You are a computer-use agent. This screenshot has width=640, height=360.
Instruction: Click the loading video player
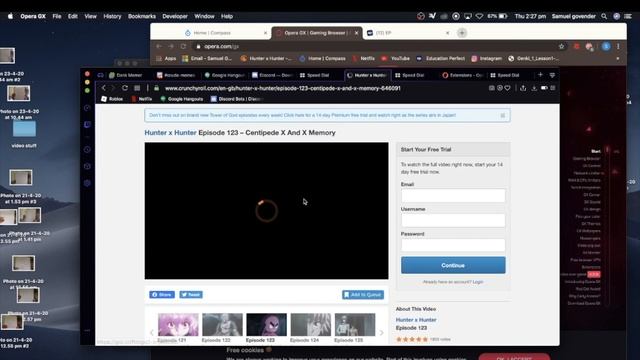(x=267, y=211)
